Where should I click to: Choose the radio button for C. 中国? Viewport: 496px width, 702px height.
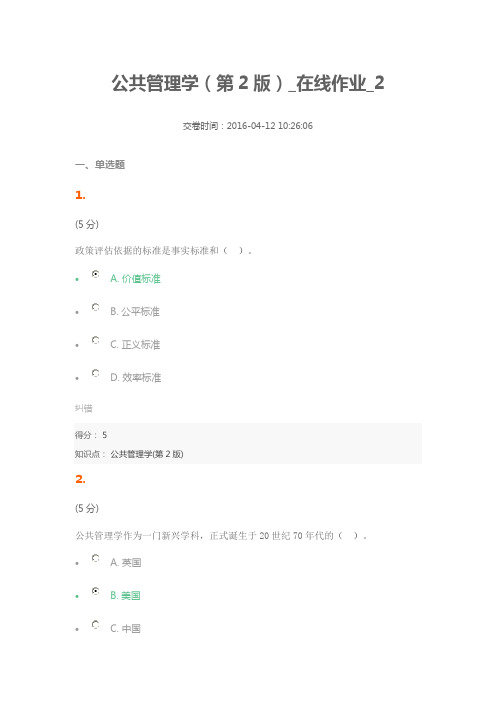[95, 625]
